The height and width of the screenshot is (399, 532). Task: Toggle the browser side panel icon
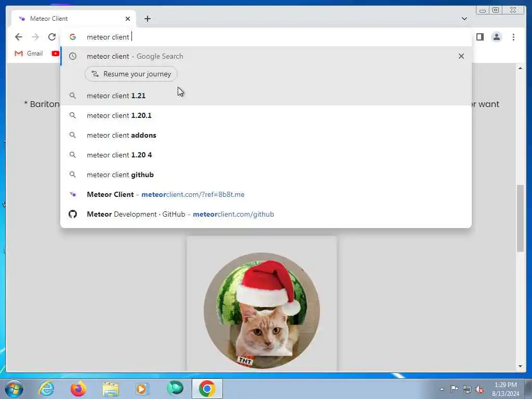pyautogui.click(x=480, y=37)
